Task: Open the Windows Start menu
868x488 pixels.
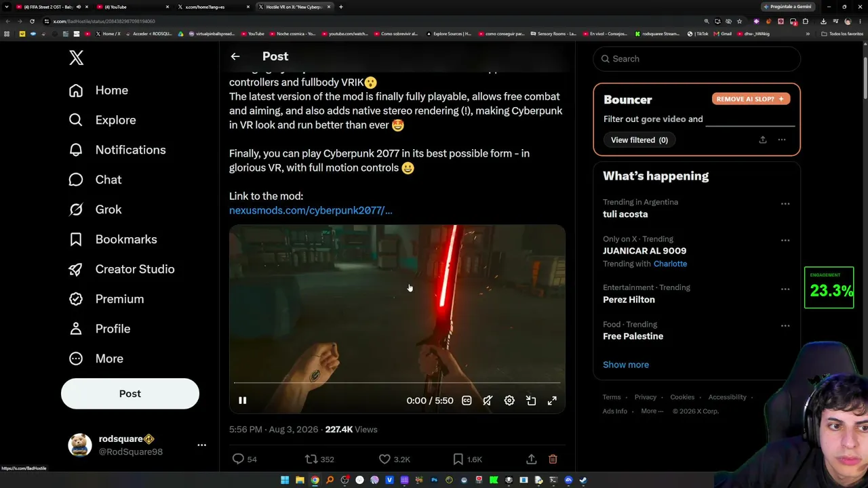Action: coord(285,480)
